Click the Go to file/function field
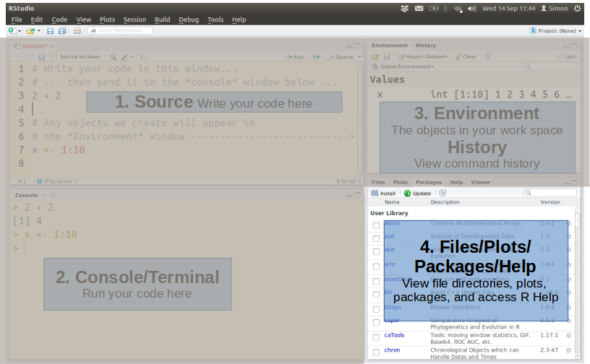The width and height of the screenshot is (590, 364). pos(120,31)
